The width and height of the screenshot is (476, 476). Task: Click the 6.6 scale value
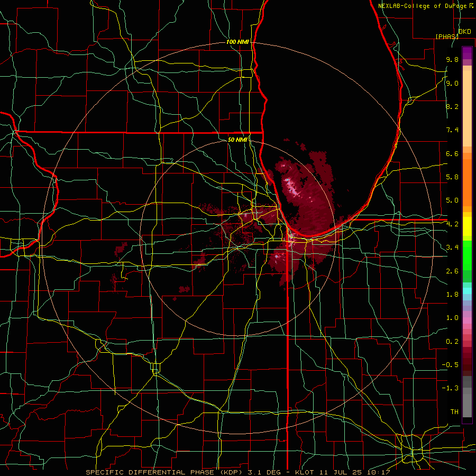(452, 153)
